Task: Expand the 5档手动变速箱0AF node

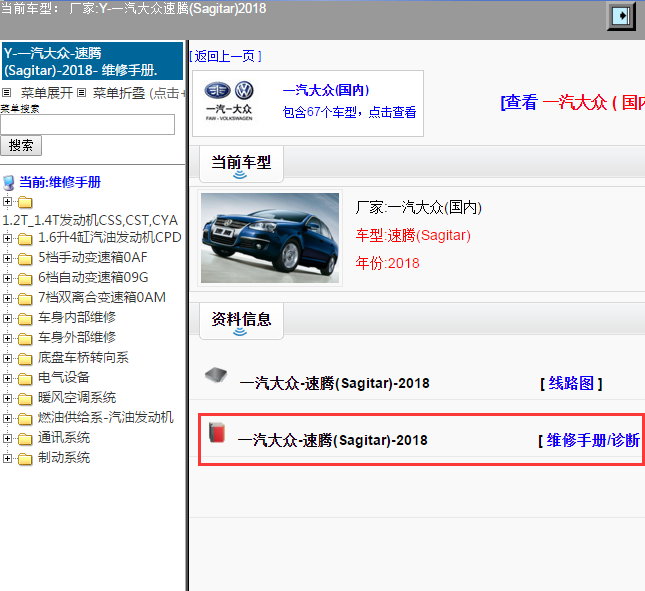Action: [7, 258]
